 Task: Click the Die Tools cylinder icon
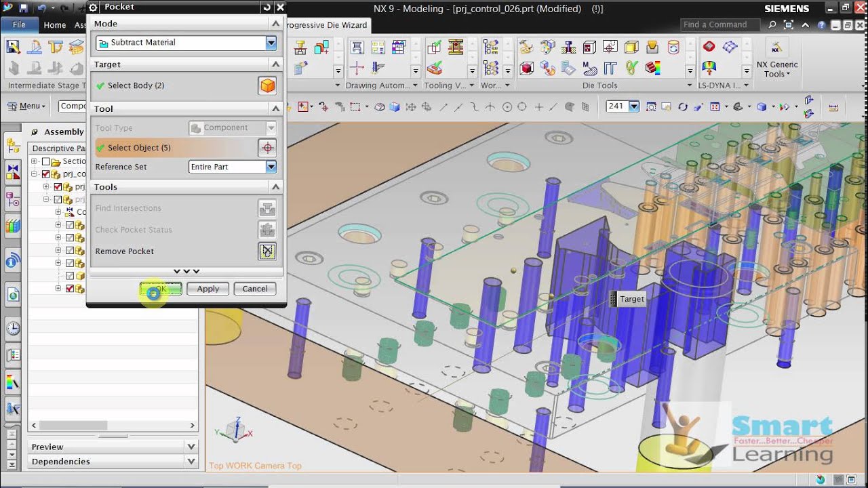pyautogui.click(x=673, y=47)
